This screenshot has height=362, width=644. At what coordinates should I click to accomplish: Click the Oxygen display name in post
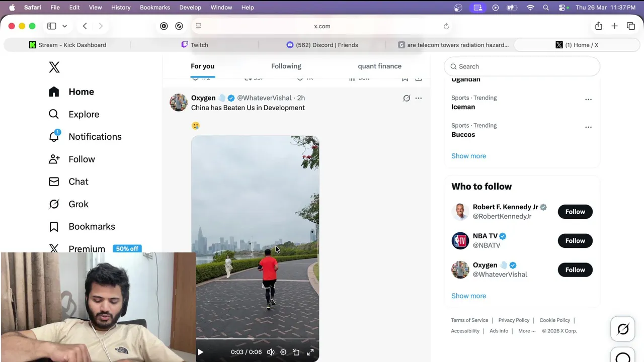(203, 98)
